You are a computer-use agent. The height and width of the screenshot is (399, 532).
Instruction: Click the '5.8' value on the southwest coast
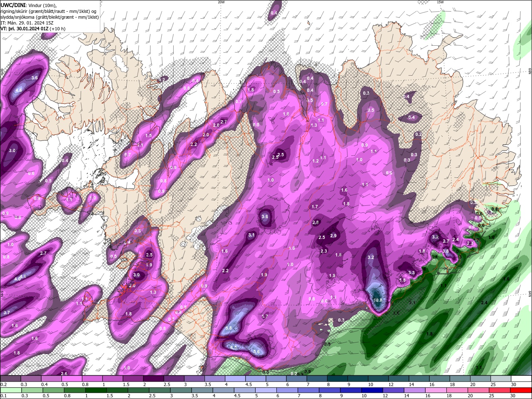coord(228,328)
